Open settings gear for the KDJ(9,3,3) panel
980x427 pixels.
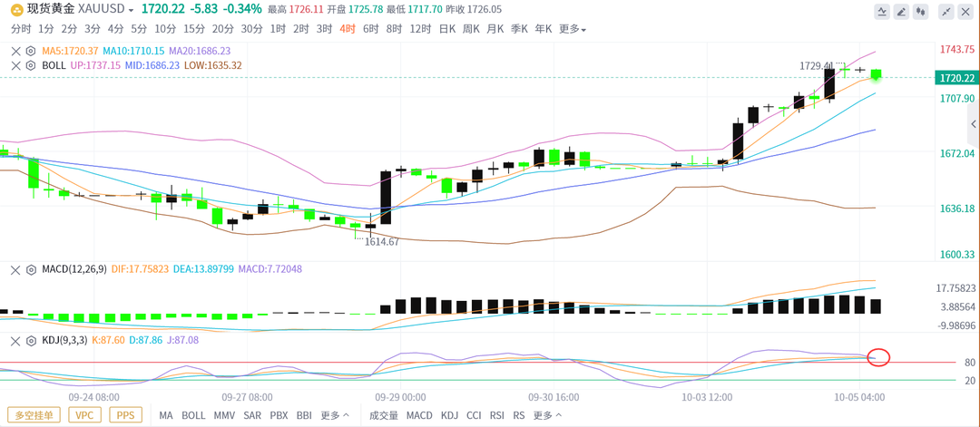click(x=30, y=340)
